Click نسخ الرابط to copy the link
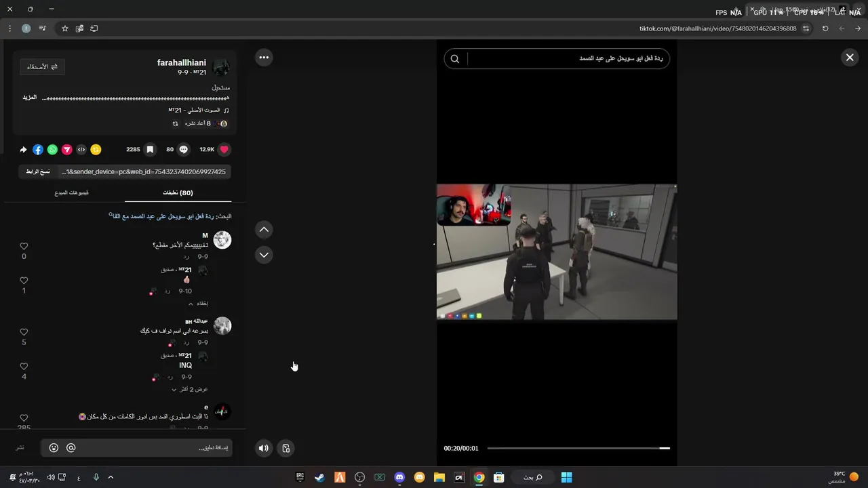This screenshot has height=488, width=868. tap(38, 171)
